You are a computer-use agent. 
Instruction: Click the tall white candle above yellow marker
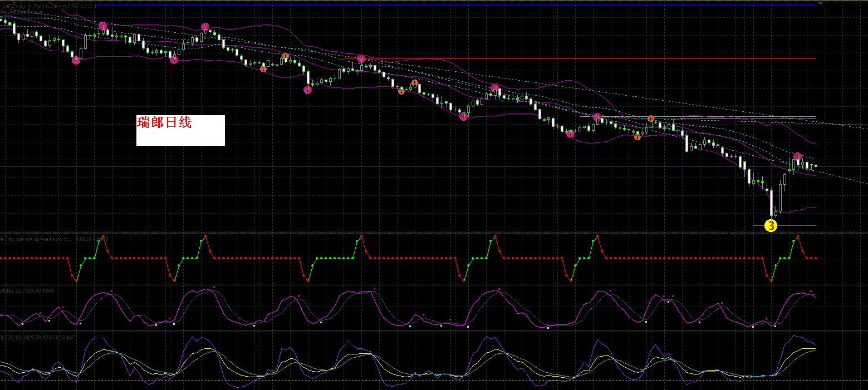coord(772,203)
